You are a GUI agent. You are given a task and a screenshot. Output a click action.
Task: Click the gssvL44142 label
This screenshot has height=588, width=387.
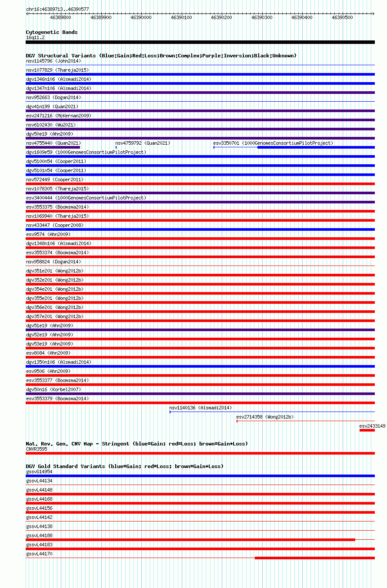coord(39,517)
